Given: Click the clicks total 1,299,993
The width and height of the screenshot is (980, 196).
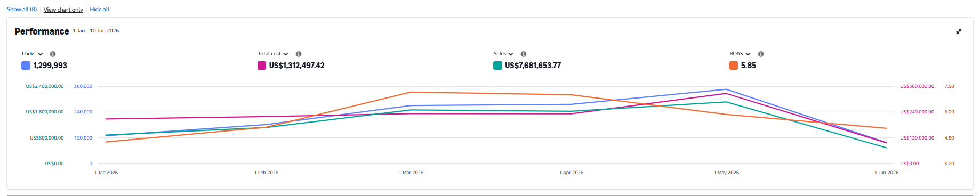Looking at the screenshot, I should coord(50,66).
